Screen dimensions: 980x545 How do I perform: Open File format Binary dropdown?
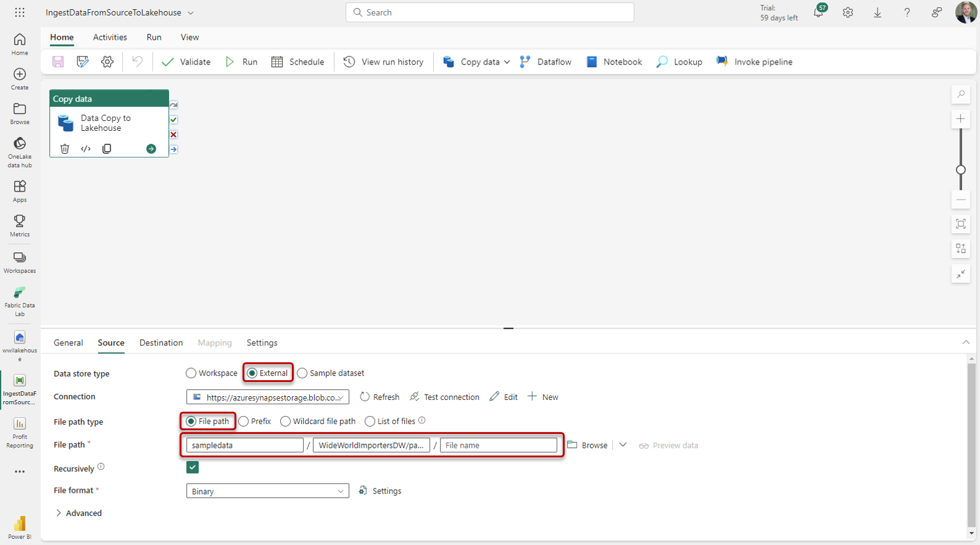[268, 491]
